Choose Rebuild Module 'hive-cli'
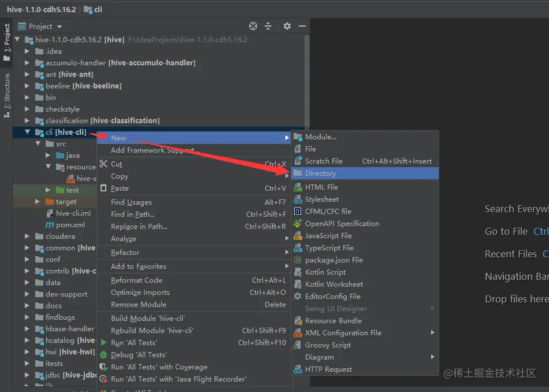The width and height of the screenshot is (549, 392). [194, 330]
